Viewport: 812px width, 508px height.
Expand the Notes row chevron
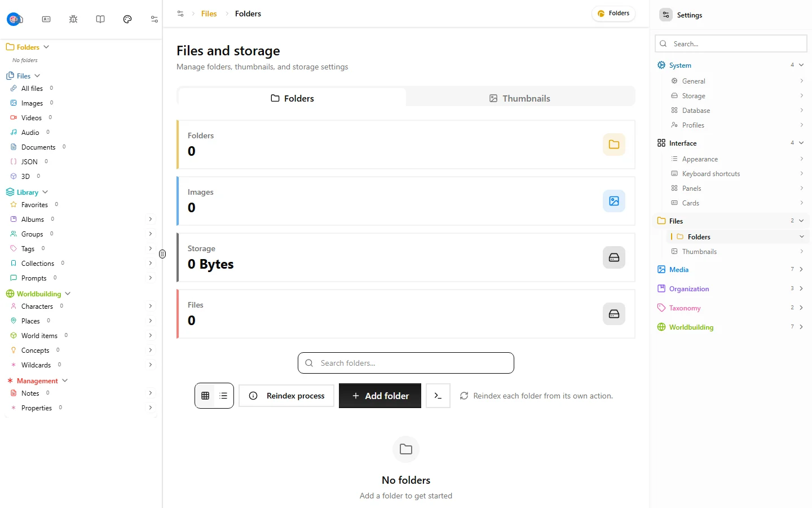pyautogui.click(x=151, y=393)
